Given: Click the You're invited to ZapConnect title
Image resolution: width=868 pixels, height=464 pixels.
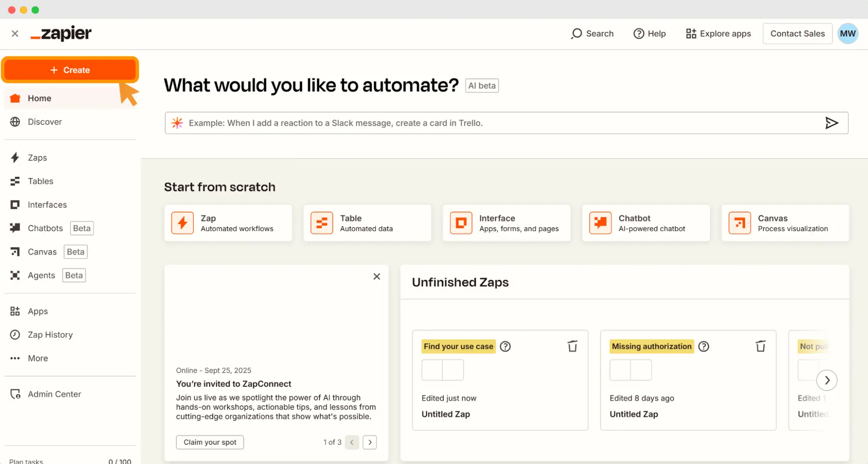Looking at the screenshot, I should [x=234, y=384].
